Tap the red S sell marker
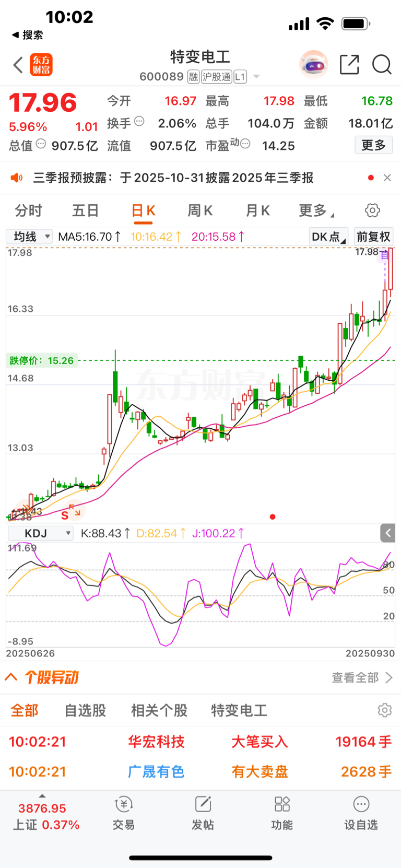Viewport: 401px width, 868px height. [x=65, y=515]
